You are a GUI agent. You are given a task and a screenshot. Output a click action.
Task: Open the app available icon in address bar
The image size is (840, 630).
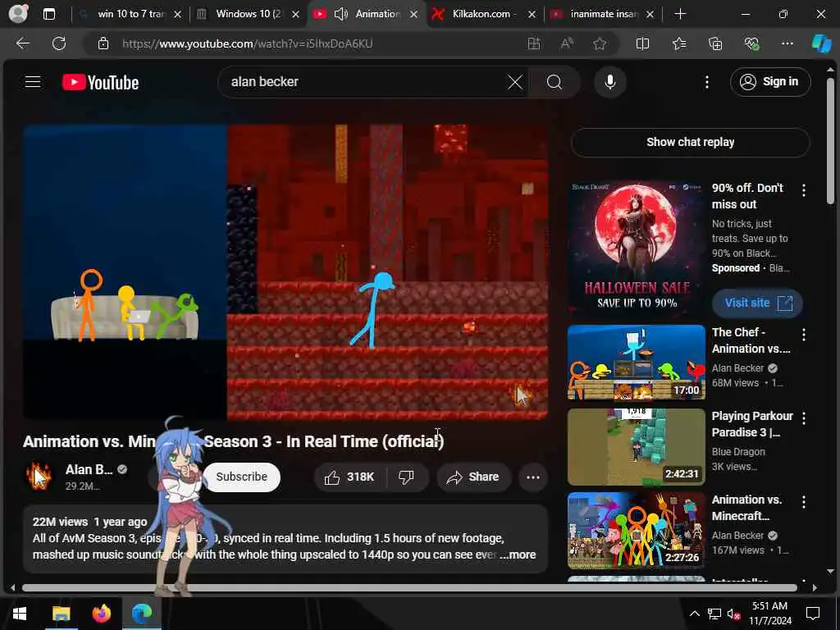coord(533,44)
